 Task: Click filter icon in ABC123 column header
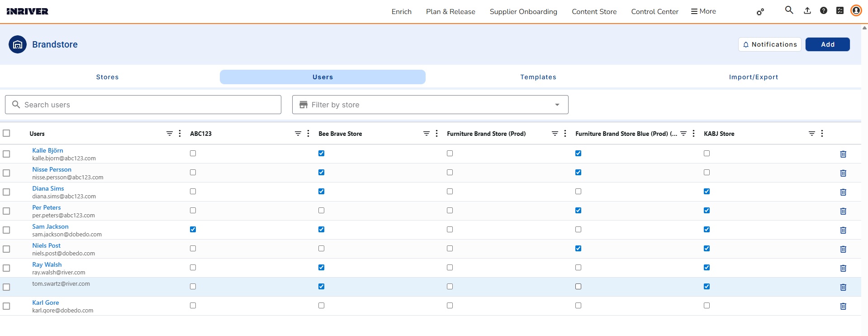click(x=298, y=134)
